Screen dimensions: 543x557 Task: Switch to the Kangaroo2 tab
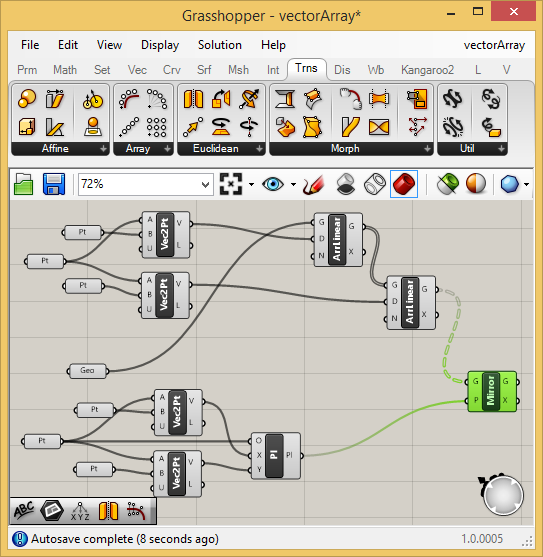(x=427, y=70)
